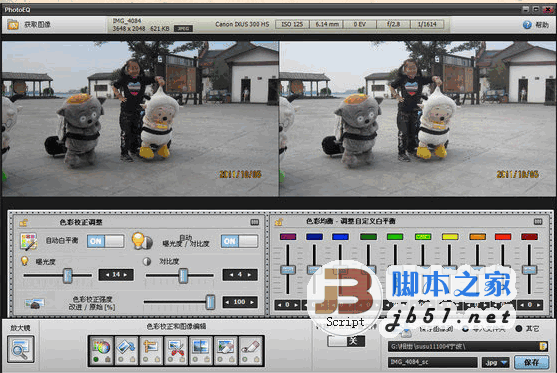
Task: Increase exposure value 14 with right arrow
Action: click(125, 275)
